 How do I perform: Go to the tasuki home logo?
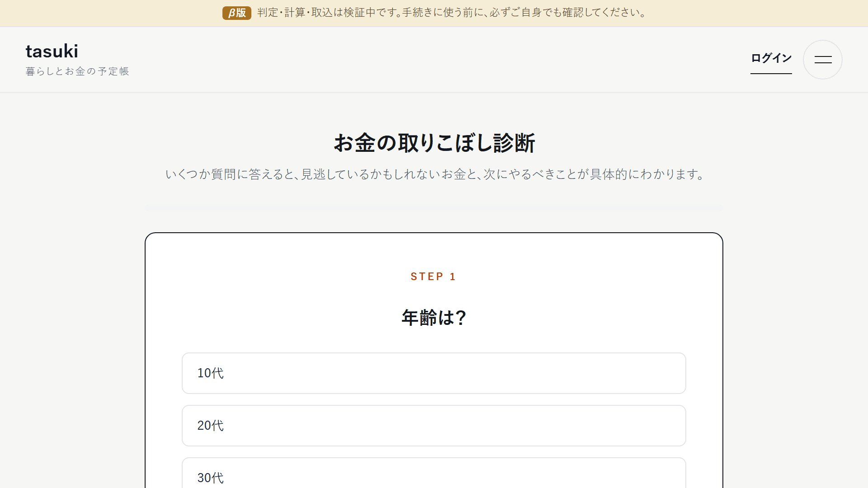[52, 51]
